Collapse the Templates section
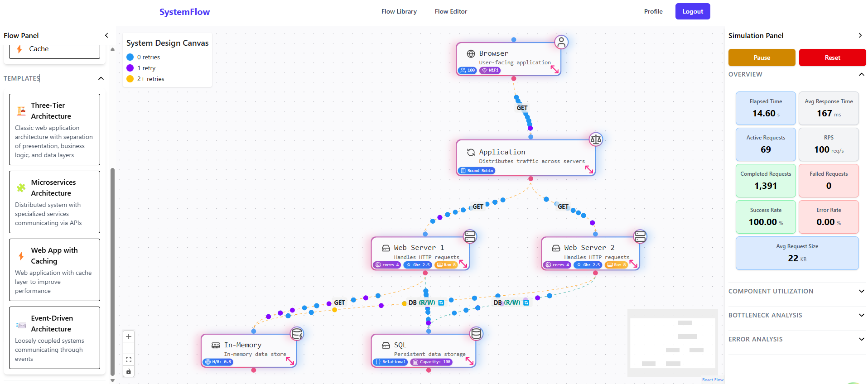 click(101, 78)
